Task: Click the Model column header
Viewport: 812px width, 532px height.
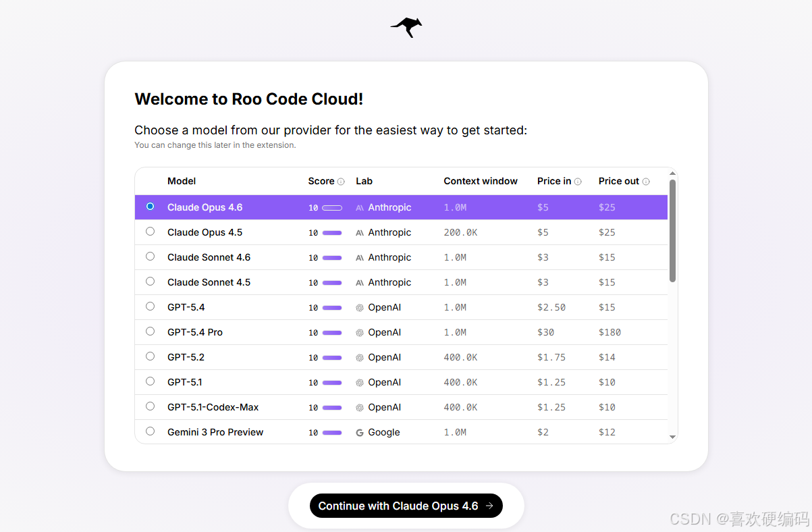Action: pyautogui.click(x=182, y=181)
